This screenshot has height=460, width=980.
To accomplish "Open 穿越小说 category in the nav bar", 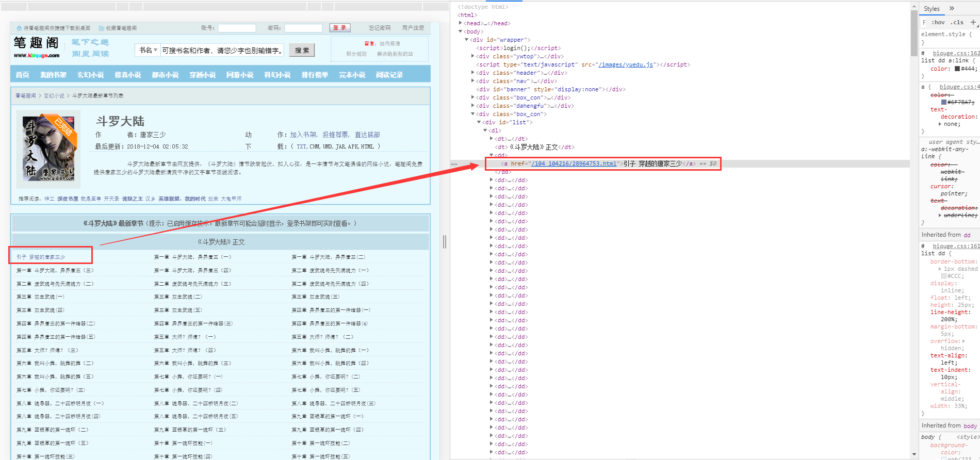I will [203, 75].
